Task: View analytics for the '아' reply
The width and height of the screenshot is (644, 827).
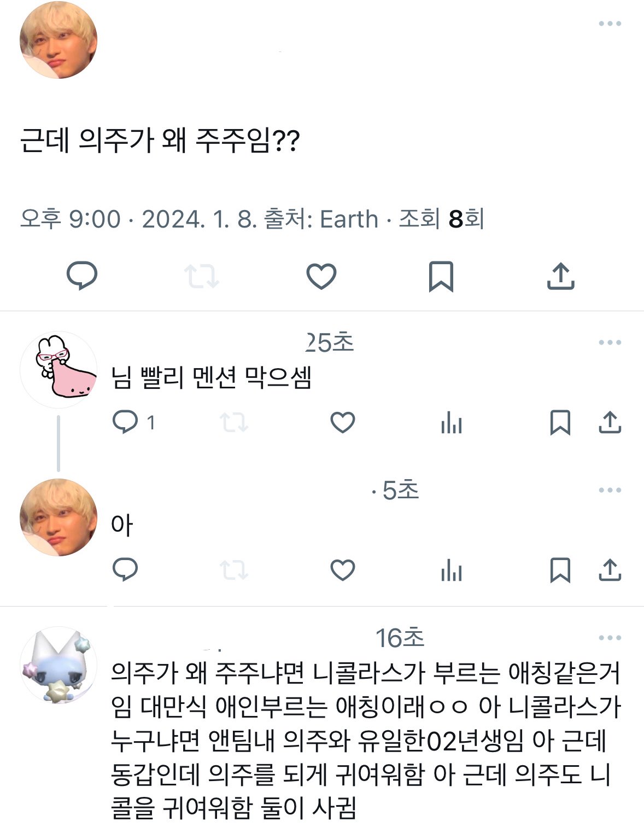Action: (452, 570)
